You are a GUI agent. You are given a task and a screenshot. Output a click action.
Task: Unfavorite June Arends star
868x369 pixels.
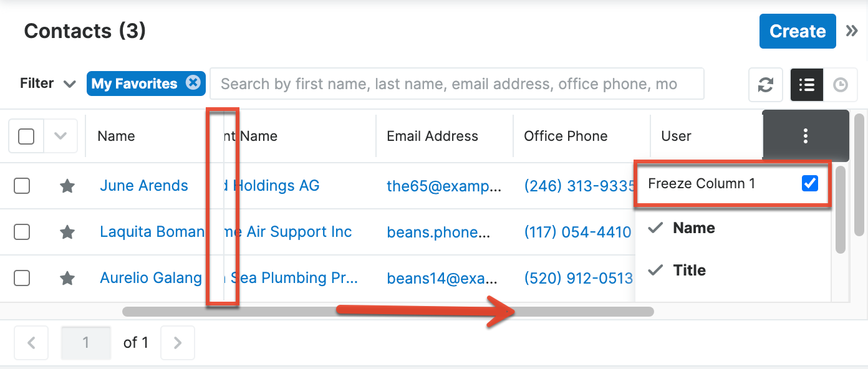[x=67, y=186]
